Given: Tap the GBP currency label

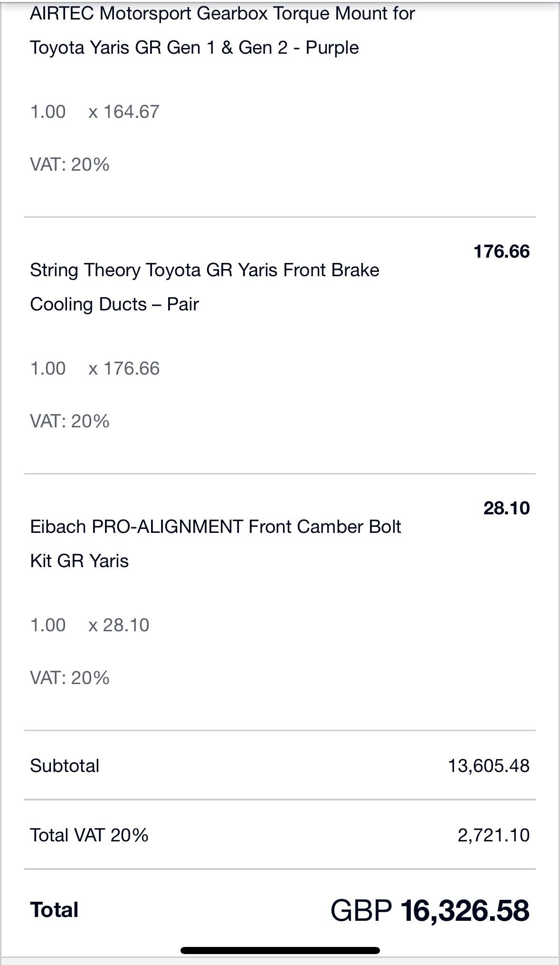Looking at the screenshot, I should click(x=361, y=910).
